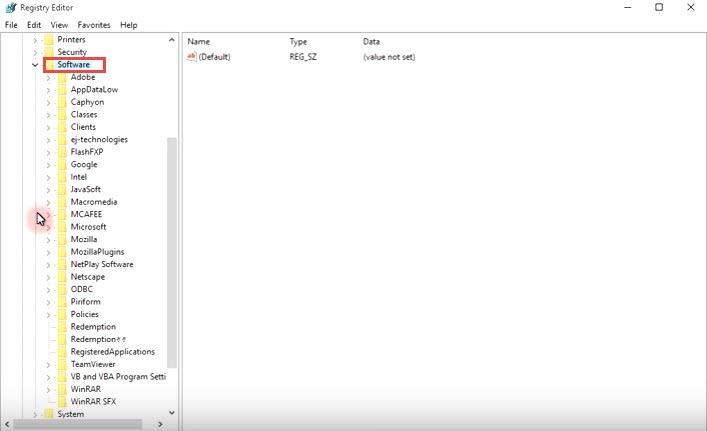The width and height of the screenshot is (707, 431).
Task: Click the (Default) string value icon
Action: (191, 57)
